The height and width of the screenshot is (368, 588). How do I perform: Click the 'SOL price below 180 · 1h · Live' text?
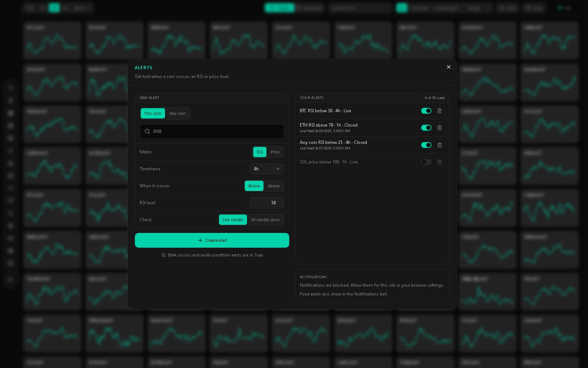click(329, 162)
